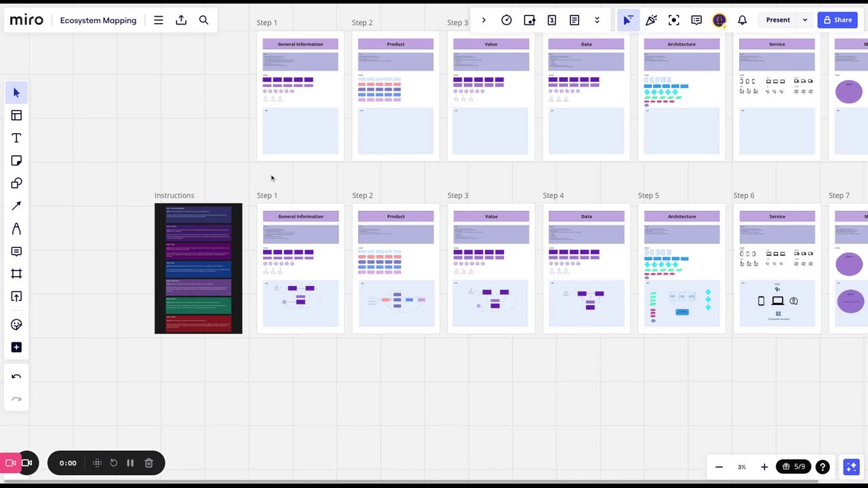Open notifications bell
The image size is (868, 488).
pos(742,20)
